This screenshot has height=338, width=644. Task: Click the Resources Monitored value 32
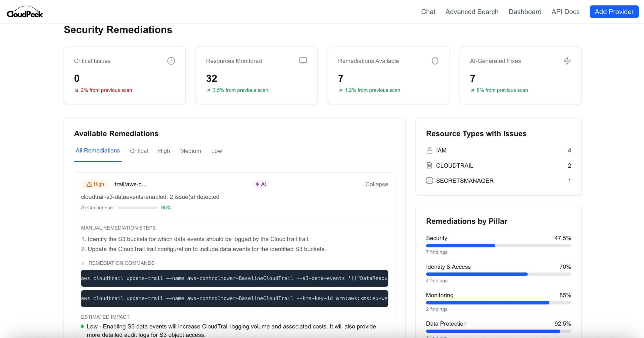point(212,78)
